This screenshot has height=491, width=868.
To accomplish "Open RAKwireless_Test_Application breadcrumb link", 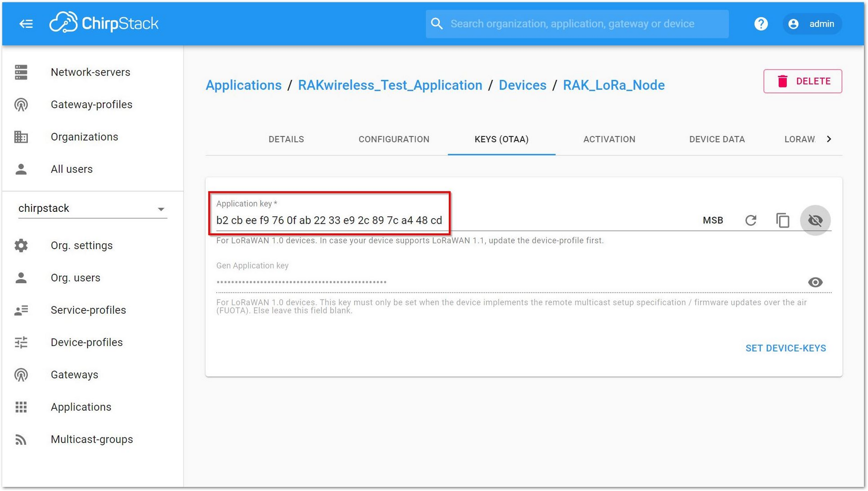I will click(390, 85).
